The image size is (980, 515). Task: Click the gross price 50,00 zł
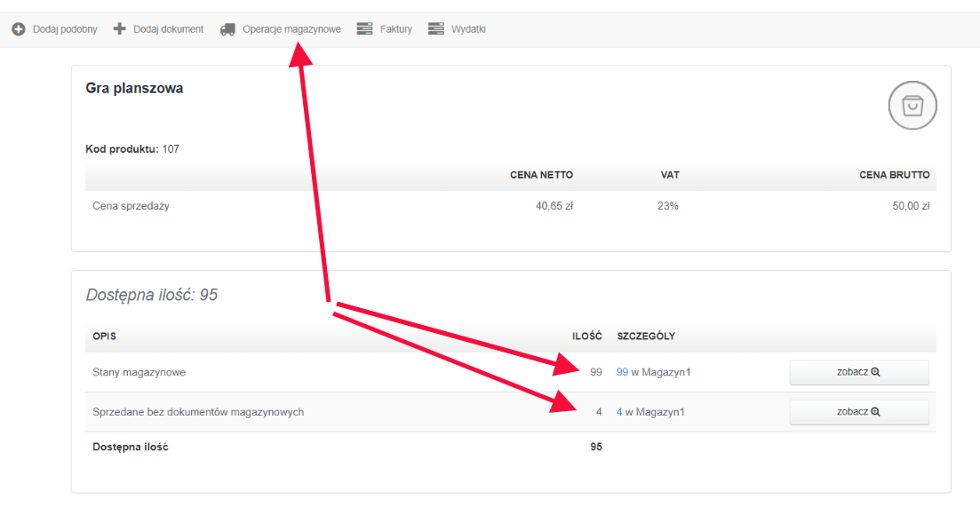click(911, 206)
